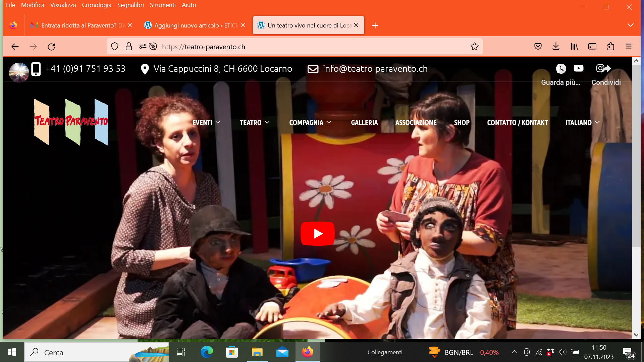Click the autoplay blocked icon in address bar
This screenshot has width=644, height=362.
[153, 47]
